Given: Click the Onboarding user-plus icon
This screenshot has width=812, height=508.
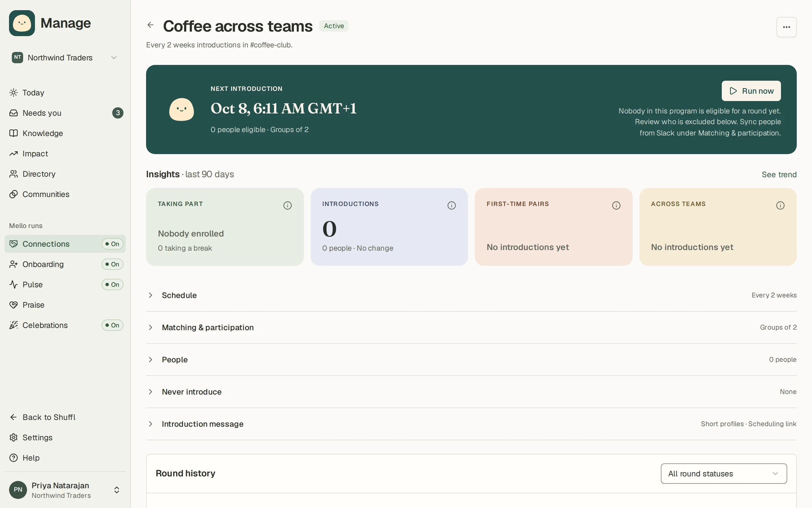Looking at the screenshot, I should click(14, 264).
